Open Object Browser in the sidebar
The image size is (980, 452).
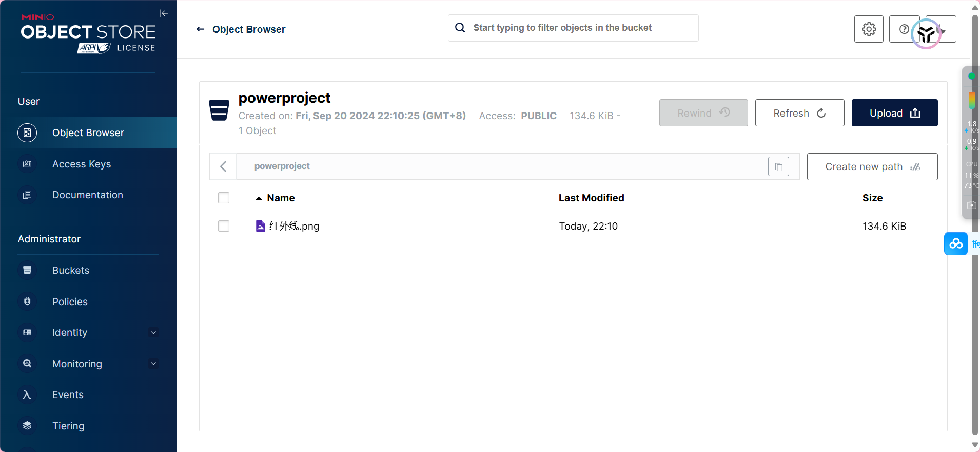(88, 133)
